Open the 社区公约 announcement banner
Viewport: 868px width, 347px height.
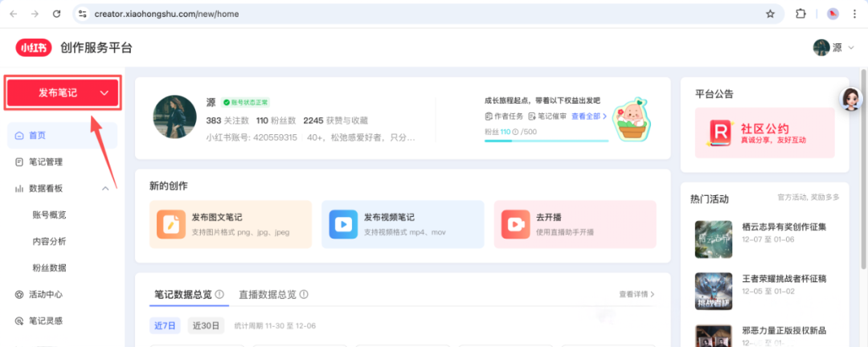click(764, 133)
